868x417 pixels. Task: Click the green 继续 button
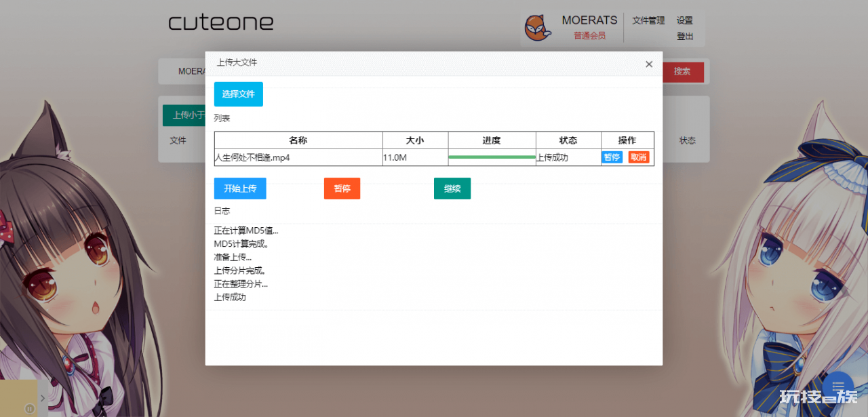pos(452,188)
